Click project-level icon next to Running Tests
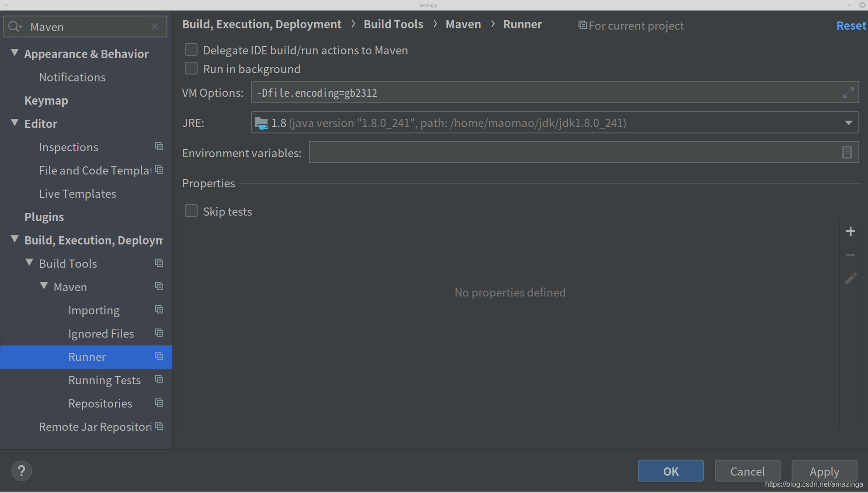The image size is (868, 493). pyautogui.click(x=159, y=379)
